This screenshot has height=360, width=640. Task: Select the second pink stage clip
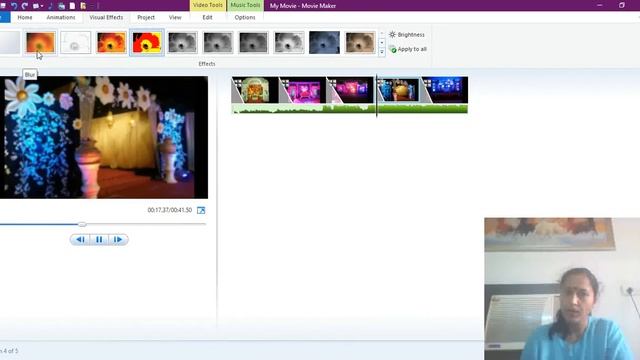tap(302, 90)
